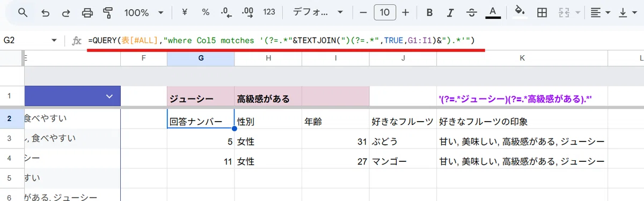Viewport: 644px width, 201px height.
Task: Click the fill handle on cell G2
Action: click(x=235, y=129)
